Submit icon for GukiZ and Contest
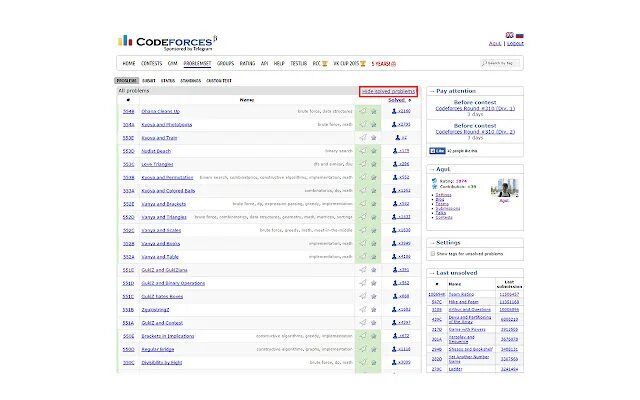Screen dimensions: 640x400 click(363, 322)
